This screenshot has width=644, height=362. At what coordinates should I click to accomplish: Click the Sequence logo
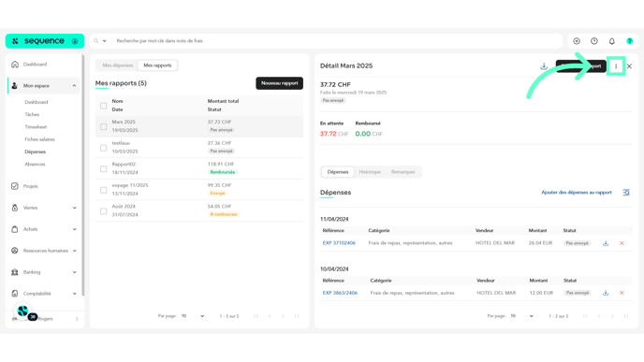pyautogui.click(x=38, y=41)
